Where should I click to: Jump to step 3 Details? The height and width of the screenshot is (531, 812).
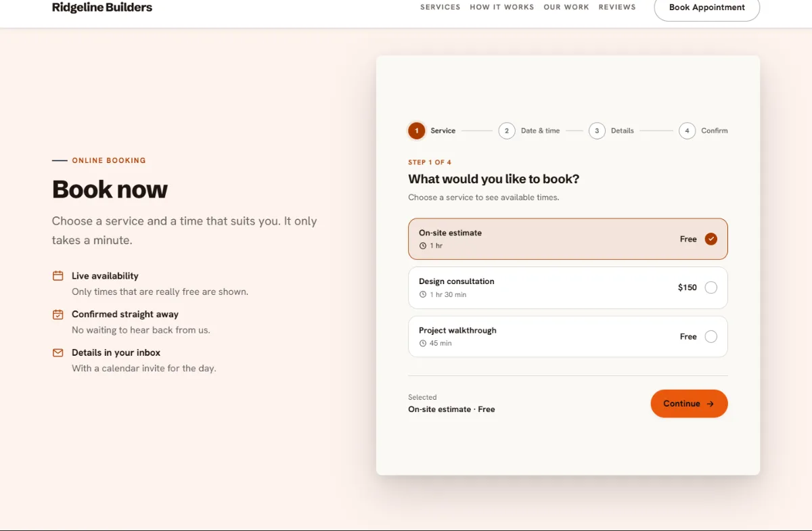coord(611,131)
